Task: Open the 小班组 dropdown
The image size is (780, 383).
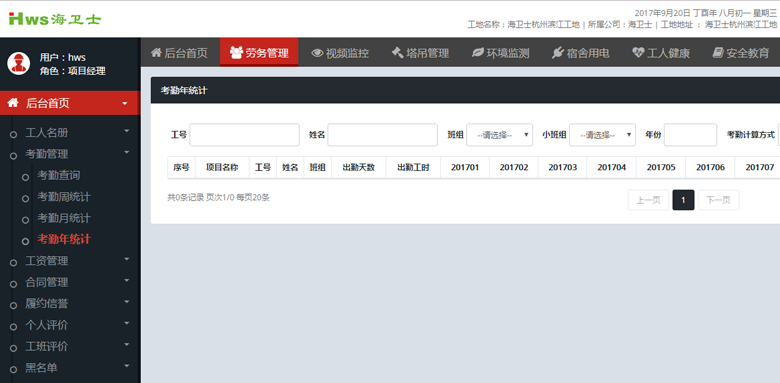Action: [602, 135]
